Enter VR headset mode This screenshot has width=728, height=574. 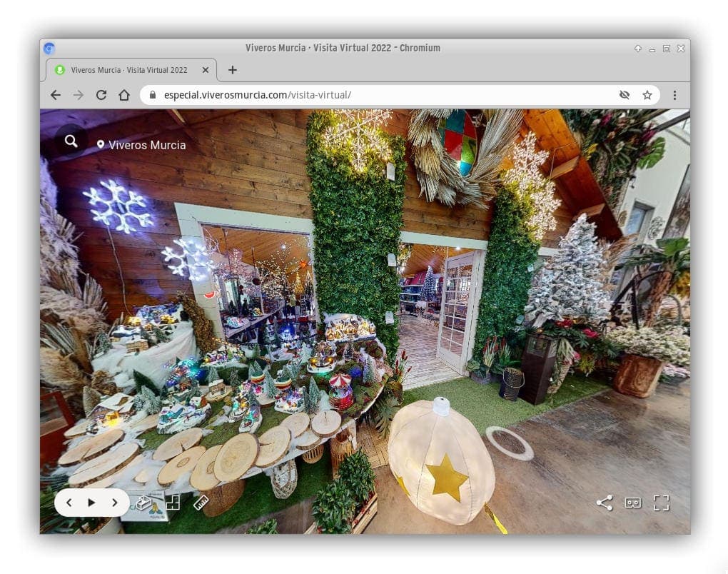(x=633, y=503)
